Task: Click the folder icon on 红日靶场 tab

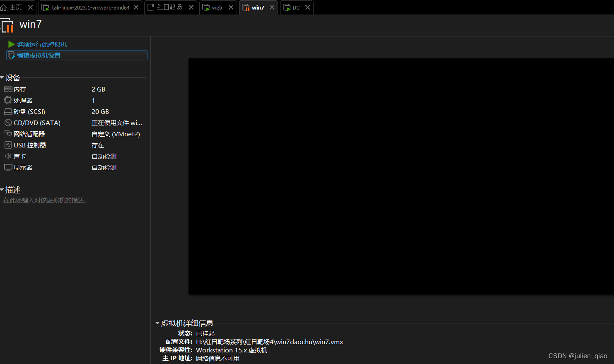Action: [151, 7]
